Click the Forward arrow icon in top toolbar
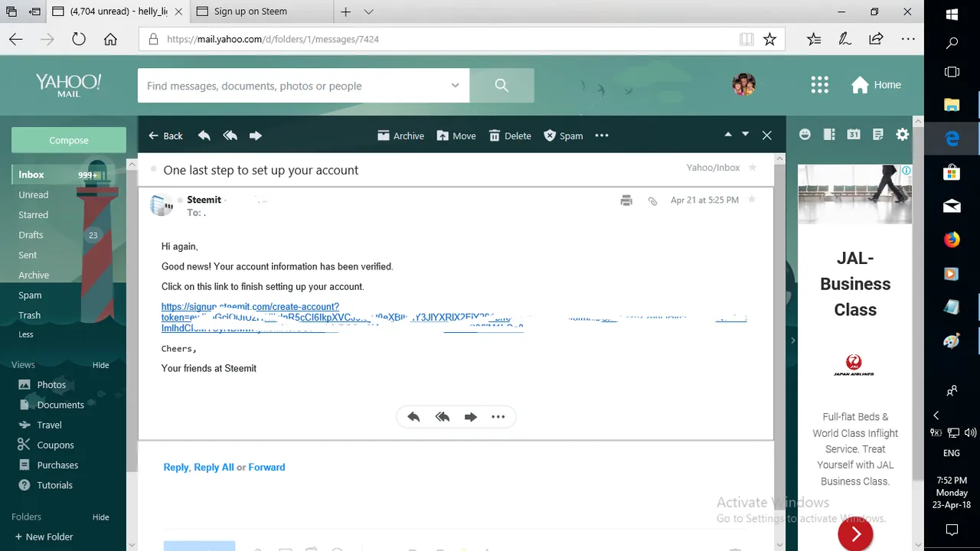Screen dimensions: 980x551 point(256,135)
